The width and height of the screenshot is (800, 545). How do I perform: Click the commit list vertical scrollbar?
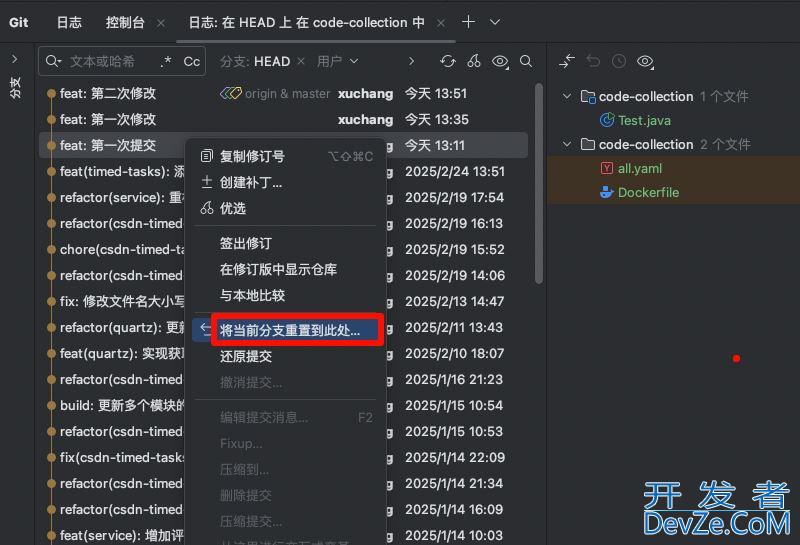(539, 184)
